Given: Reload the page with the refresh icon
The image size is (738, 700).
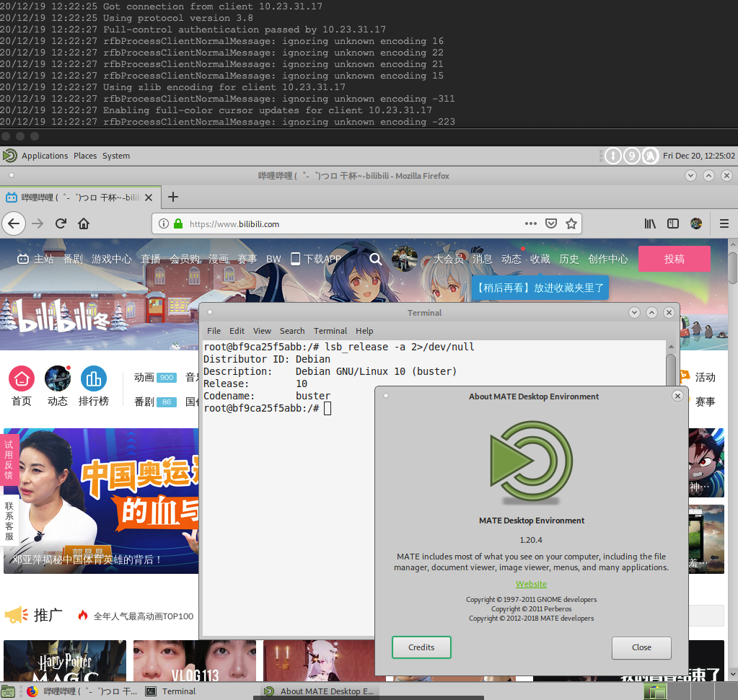Looking at the screenshot, I should pos(61,223).
